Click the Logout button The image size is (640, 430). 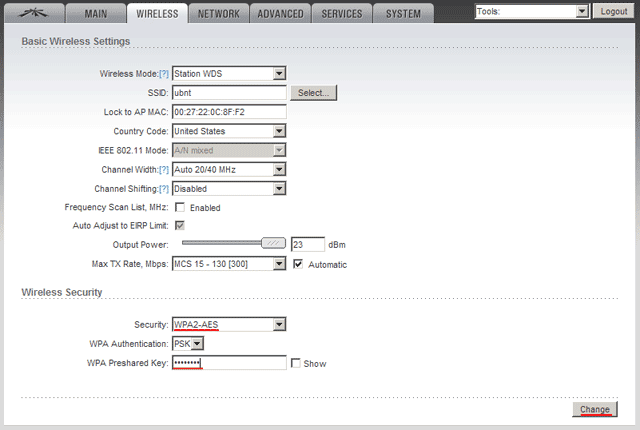tap(613, 11)
